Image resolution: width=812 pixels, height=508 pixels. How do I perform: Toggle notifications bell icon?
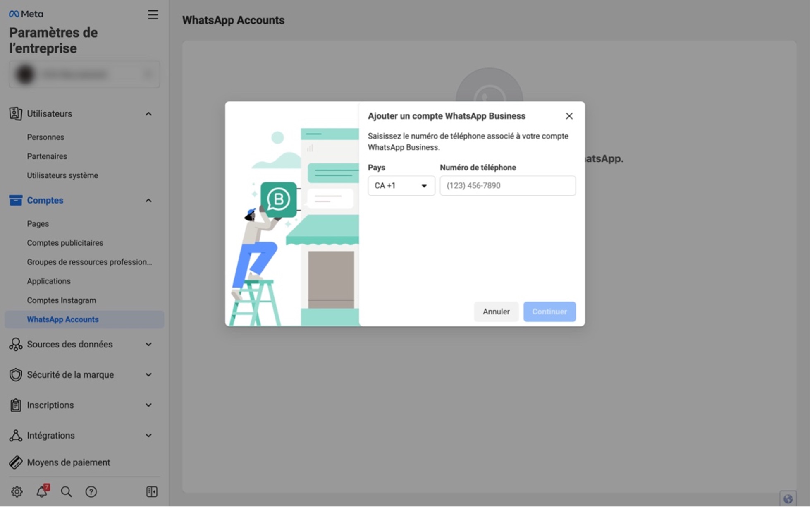coord(42,491)
